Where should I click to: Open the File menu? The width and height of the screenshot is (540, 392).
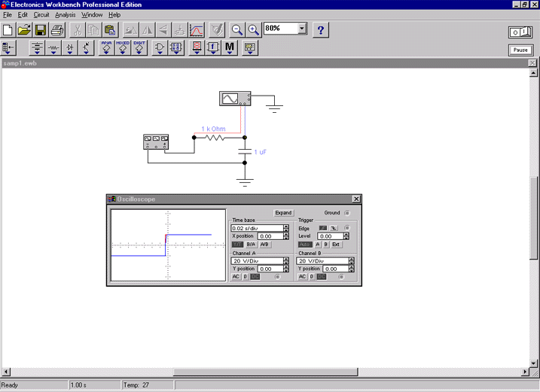[x=8, y=15]
